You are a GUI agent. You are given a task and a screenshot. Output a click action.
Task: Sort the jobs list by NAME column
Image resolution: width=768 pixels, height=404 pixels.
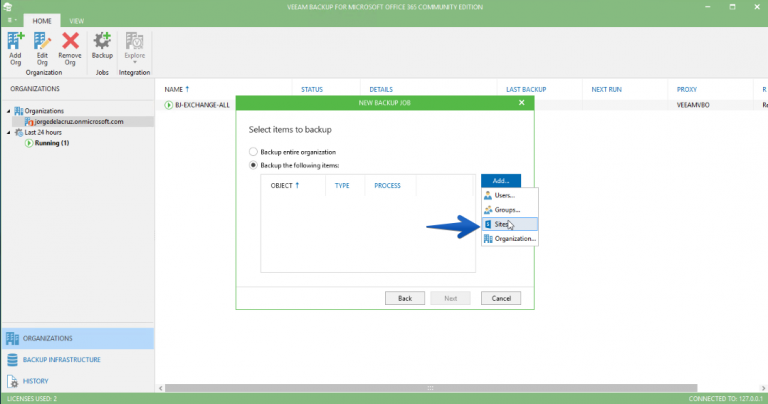[x=177, y=89]
